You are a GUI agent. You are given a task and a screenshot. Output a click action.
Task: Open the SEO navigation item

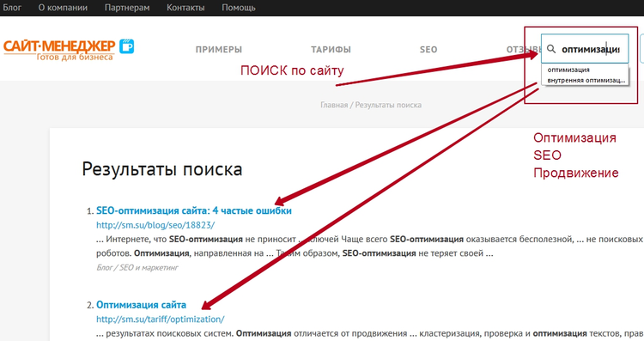pos(428,50)
